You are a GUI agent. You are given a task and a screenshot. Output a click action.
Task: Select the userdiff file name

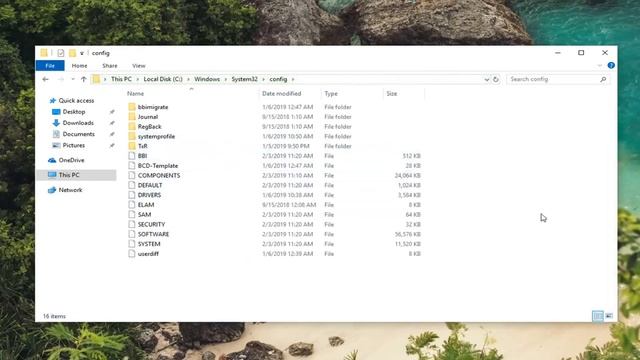point(148,254)
